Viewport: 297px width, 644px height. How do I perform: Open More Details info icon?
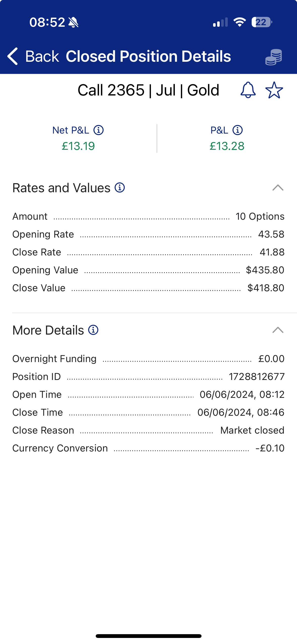pyautogui.click(x=93, y=330)
